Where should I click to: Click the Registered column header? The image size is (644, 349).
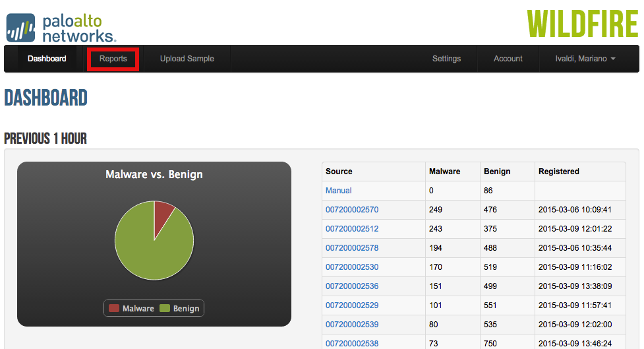558,172
